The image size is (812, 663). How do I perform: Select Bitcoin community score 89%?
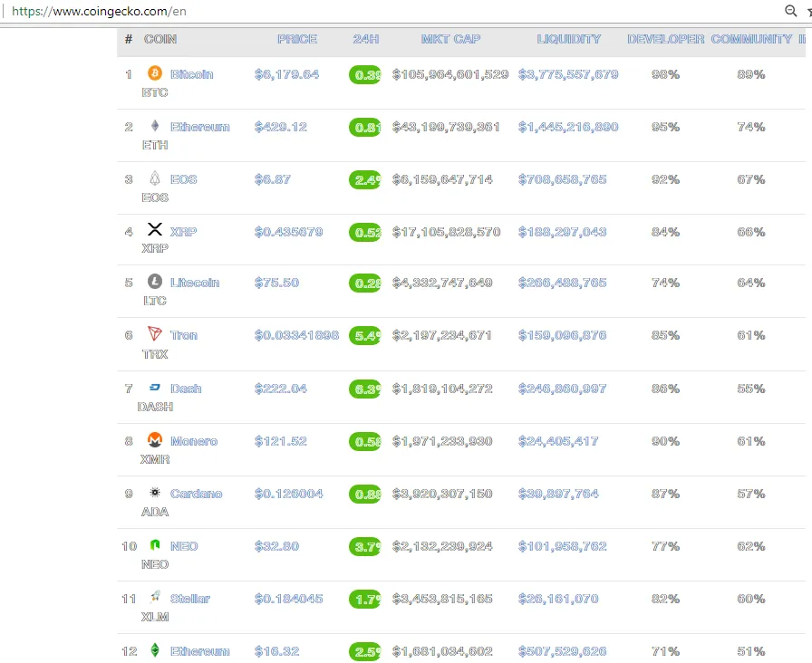point(751,74)
